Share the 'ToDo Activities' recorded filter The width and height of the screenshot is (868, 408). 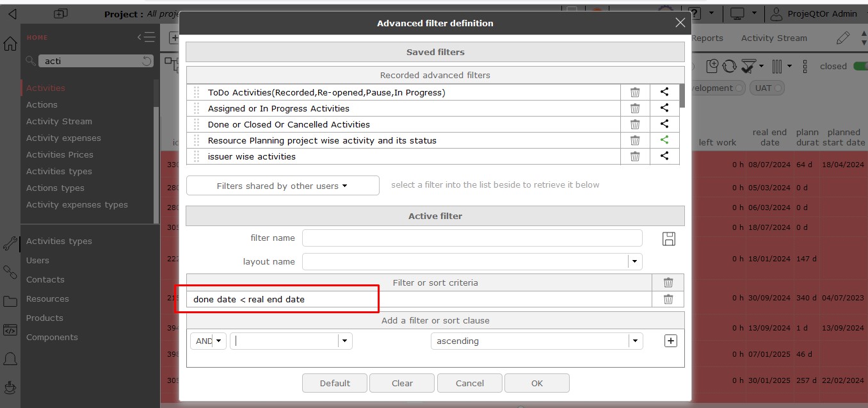click(664, 92)
